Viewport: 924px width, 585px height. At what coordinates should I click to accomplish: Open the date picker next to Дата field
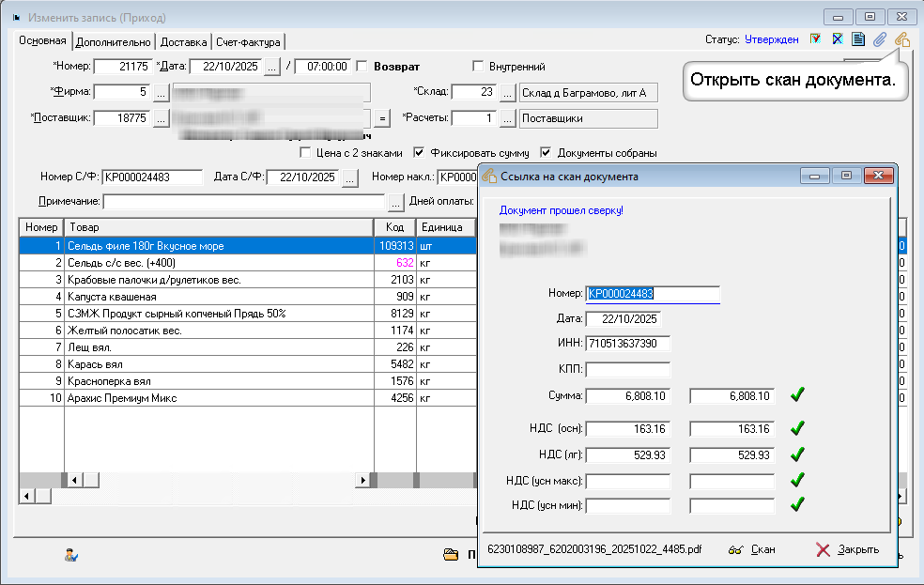tap(271, 67)
